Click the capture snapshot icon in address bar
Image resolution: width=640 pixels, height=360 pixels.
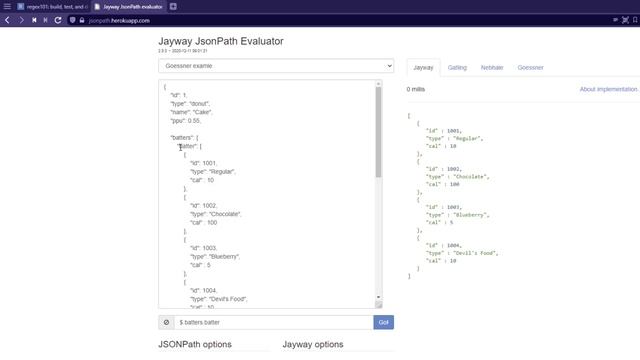tap(625, 20)
